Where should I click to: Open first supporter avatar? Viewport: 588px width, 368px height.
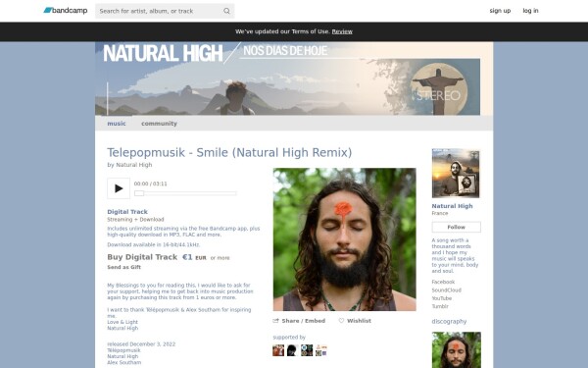tap(278, 350)
